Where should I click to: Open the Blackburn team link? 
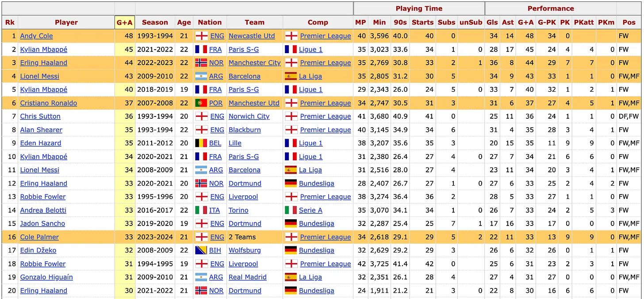click(245, 130)
